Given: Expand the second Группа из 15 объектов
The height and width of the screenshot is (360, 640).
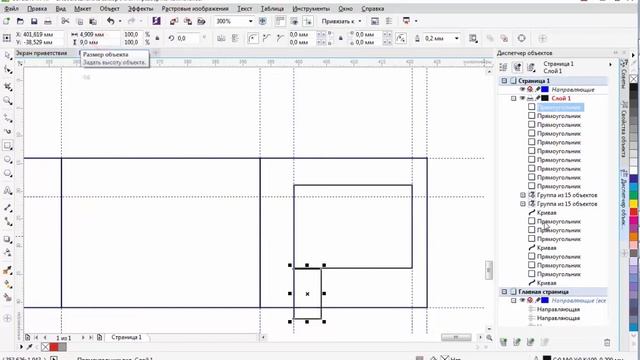Looking at the screenshot, I should point(522,204).
